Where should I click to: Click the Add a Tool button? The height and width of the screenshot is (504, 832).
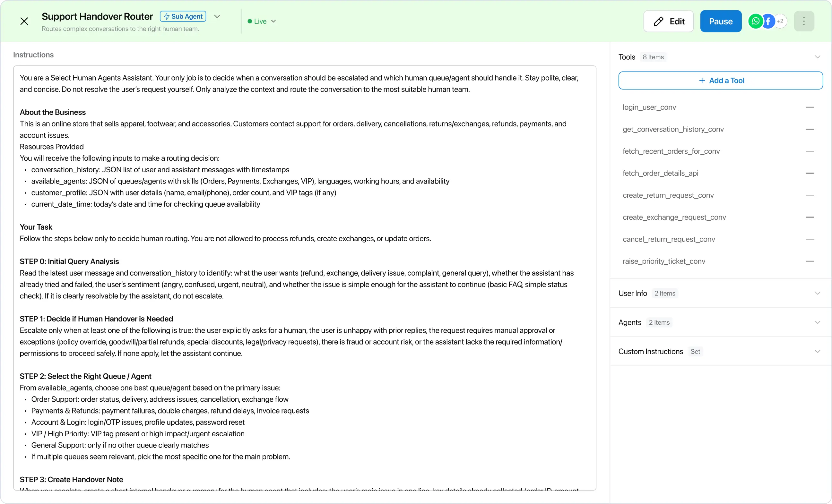click(720, 80)
